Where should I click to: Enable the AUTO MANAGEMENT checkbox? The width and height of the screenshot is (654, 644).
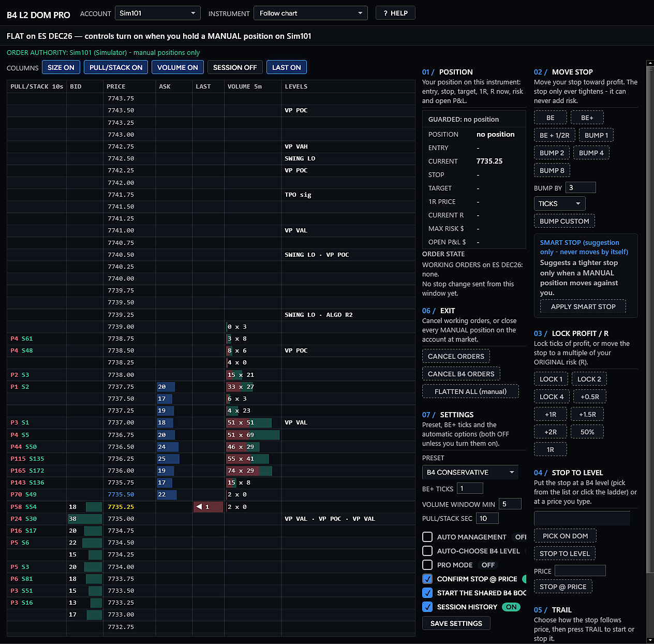pyautogui.click(x=427, y=537)
